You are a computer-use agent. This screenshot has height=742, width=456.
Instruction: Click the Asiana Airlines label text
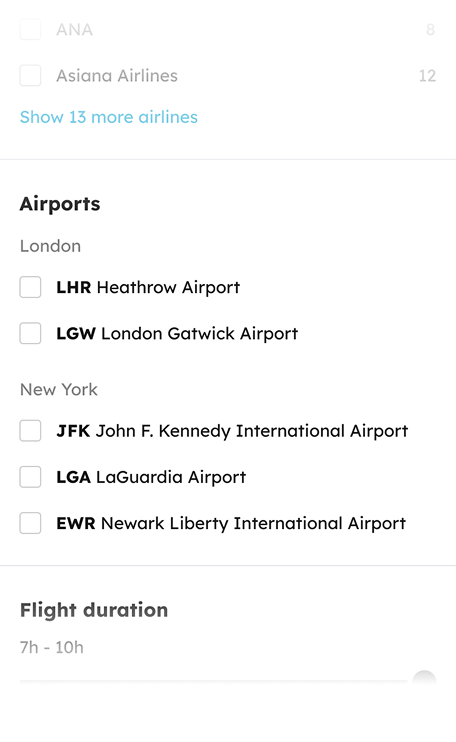[117, 76]
